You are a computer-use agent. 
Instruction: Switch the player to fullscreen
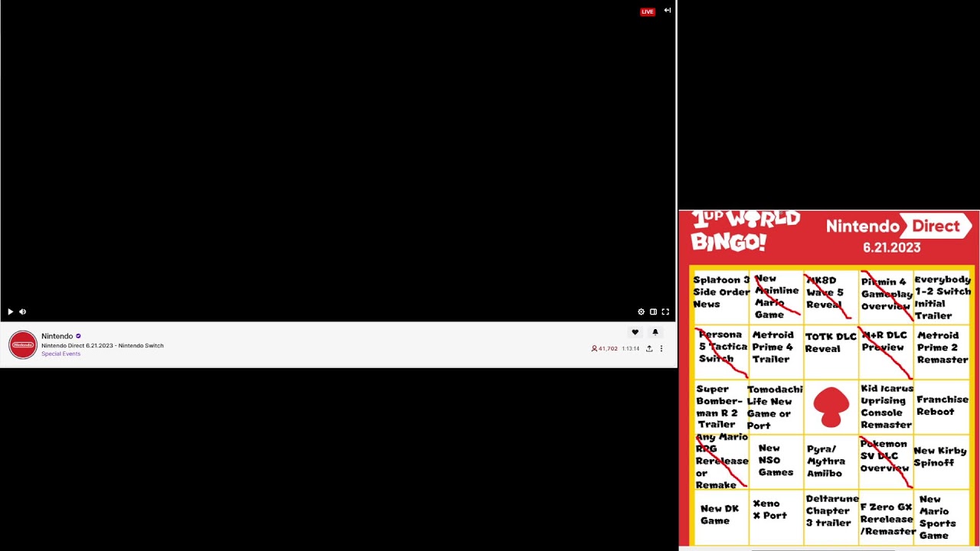665,311
